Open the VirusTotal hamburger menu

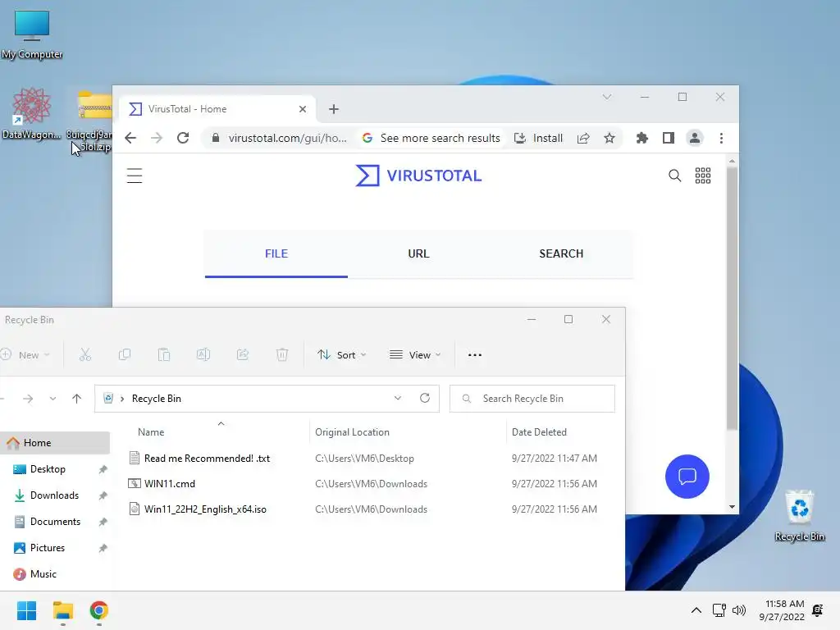(135, 176)
